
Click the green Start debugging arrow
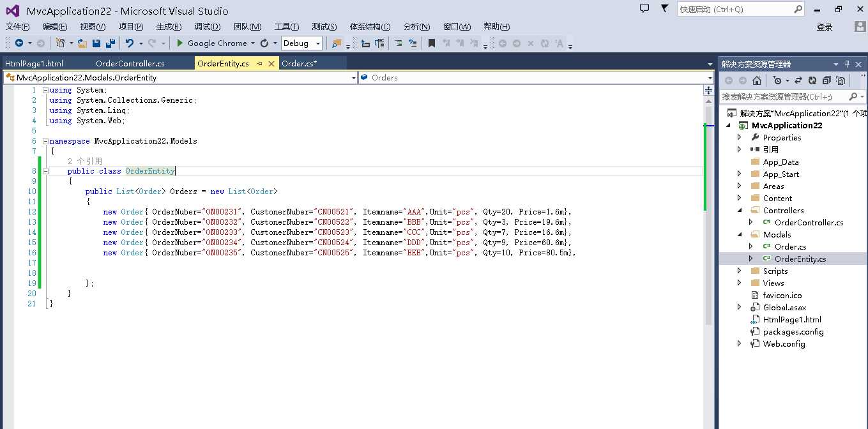point(180,43)
